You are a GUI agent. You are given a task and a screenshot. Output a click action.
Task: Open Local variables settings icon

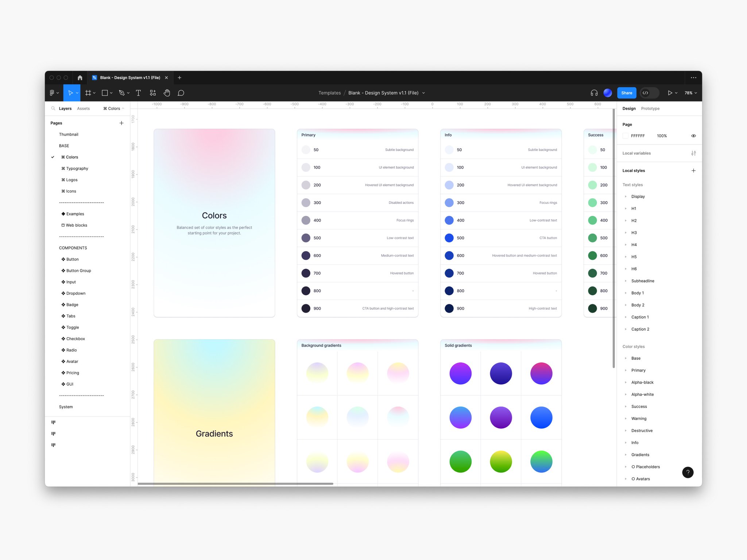click(694, 153)
